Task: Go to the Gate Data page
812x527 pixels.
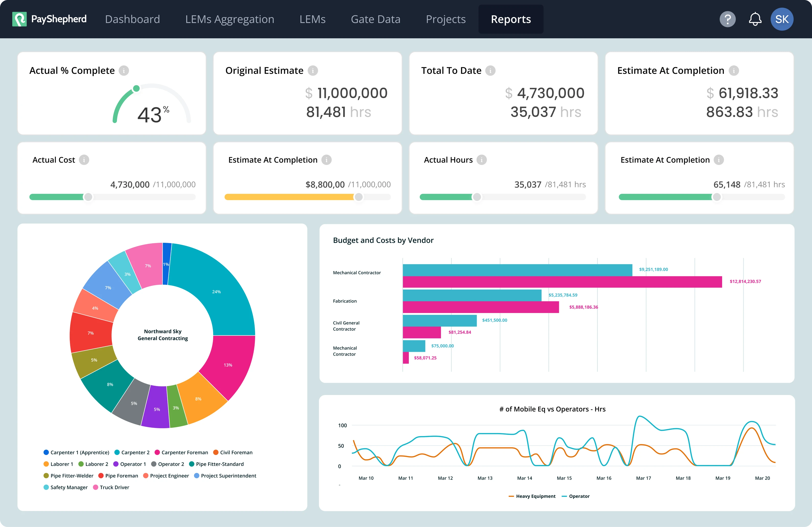Action: [x=375, y=19]
